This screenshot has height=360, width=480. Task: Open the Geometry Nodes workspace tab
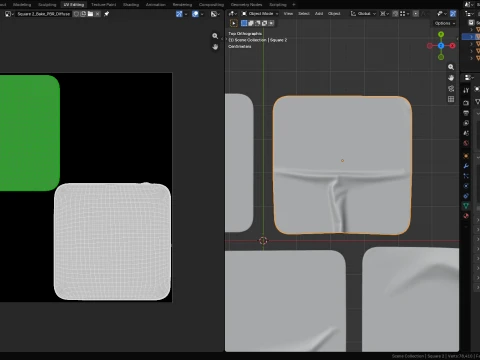pos(246,5)
